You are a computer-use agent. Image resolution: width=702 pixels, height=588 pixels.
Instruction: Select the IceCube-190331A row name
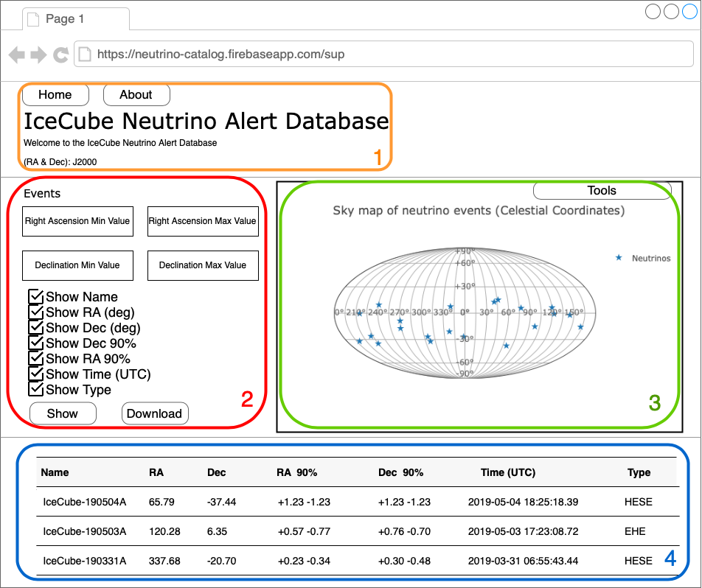coord(85,561)
